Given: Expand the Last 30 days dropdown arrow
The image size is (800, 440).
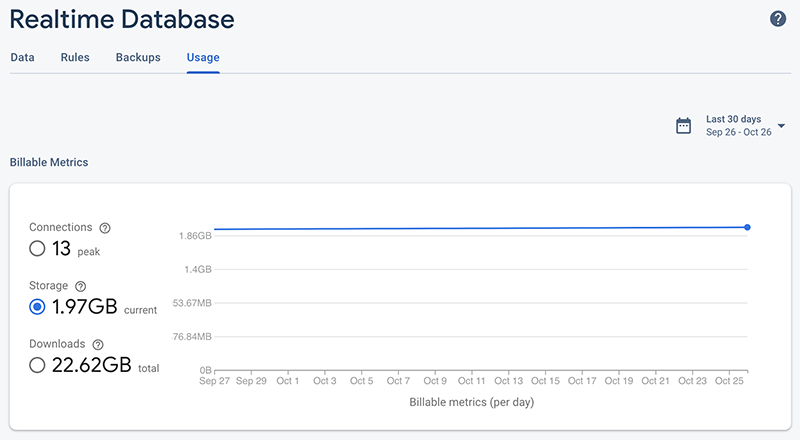Looking at the screenshot, I should 781,126.
